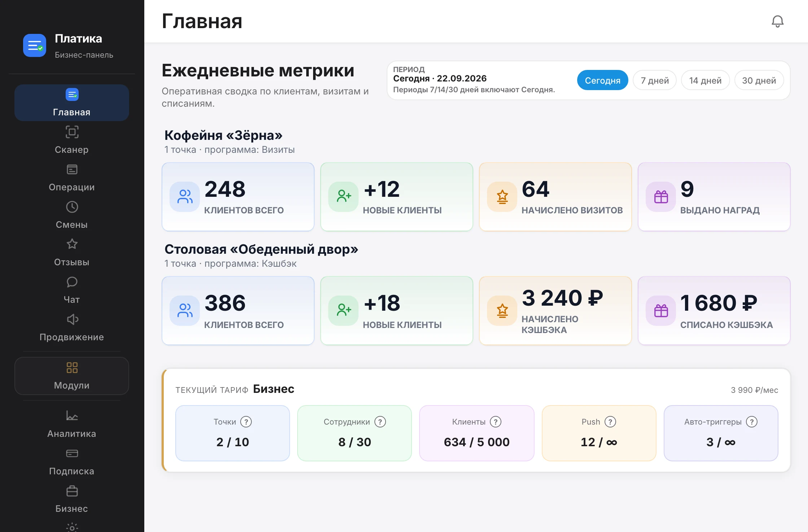Open the Продвижение megaphone icon
The height and width of the screenshot is (532, 808).
tap(72, 319)
